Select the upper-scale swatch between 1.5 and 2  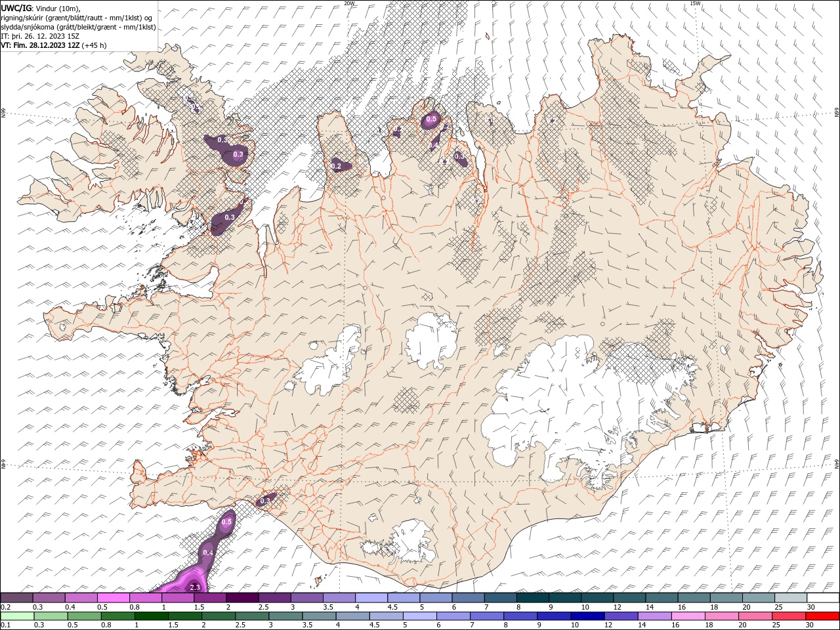click(x=210, y=598)
